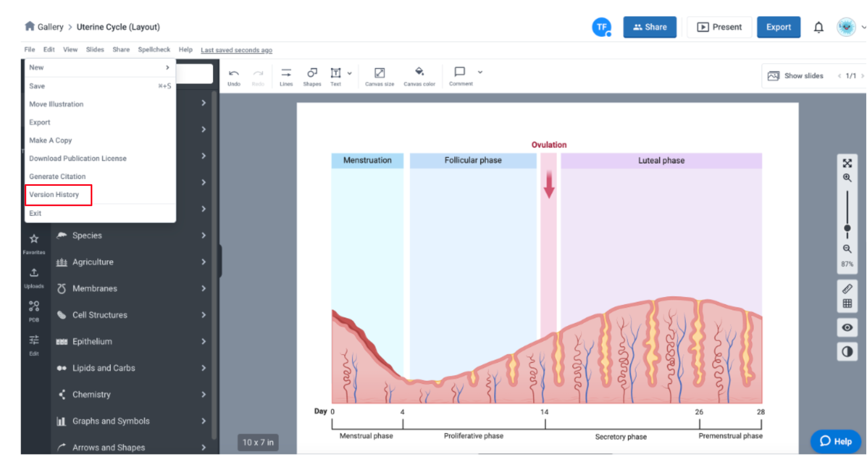Open the Canvas size tool

point(379,77)
